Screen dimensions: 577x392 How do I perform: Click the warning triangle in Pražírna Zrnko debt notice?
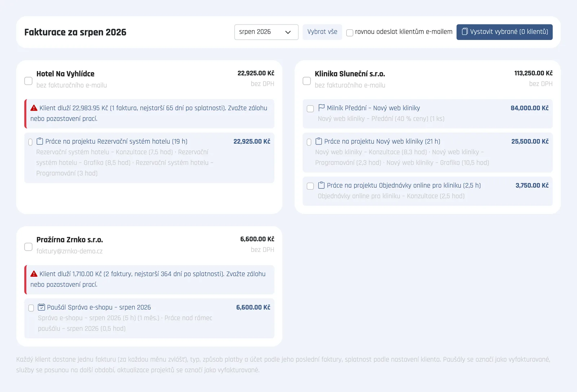(34, 274)
